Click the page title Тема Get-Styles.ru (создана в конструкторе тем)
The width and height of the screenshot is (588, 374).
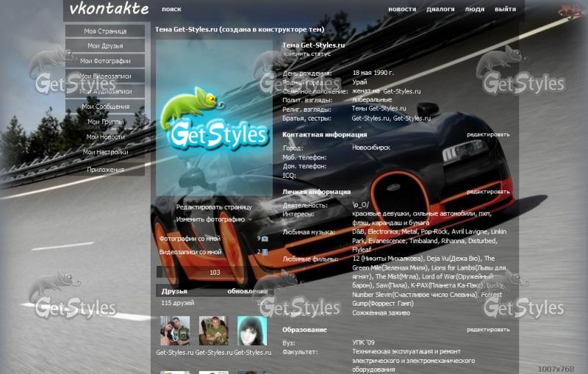(240, 29)
